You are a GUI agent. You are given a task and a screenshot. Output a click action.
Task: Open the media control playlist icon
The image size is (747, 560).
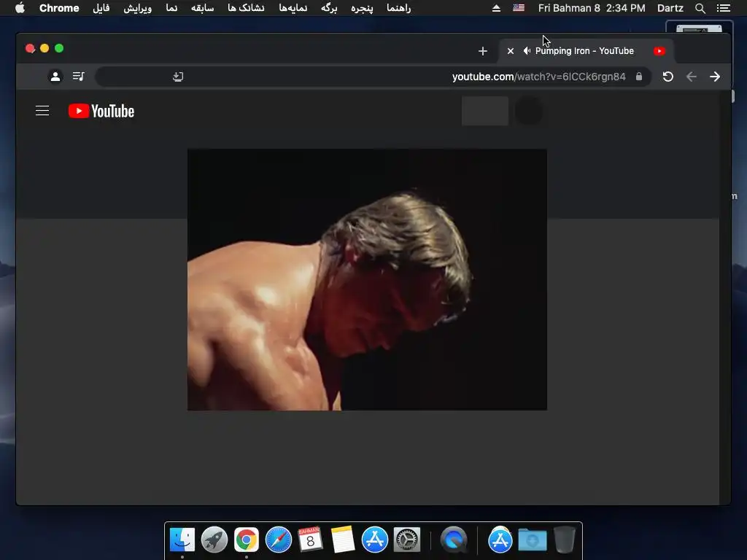pos(79,76)
